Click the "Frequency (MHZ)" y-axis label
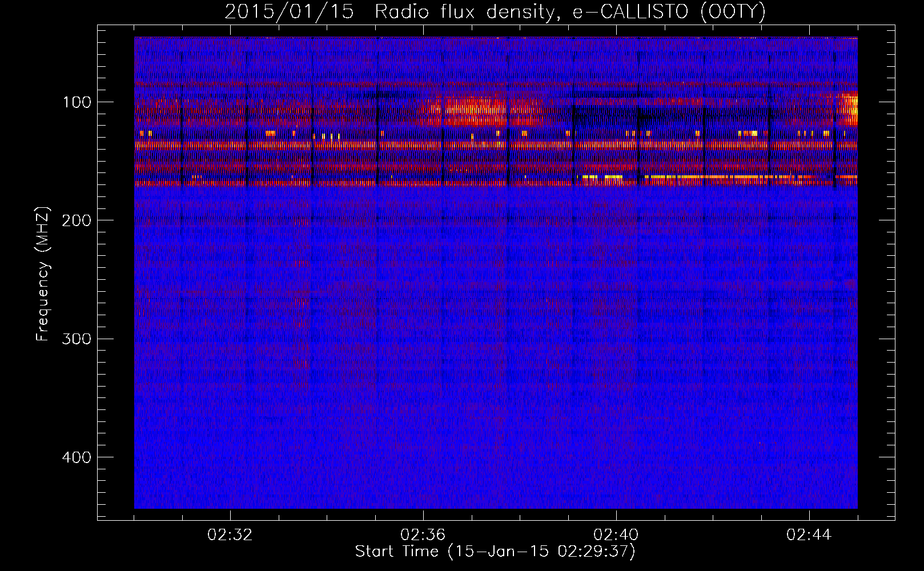This screenshot has height=571, width=924. pos(43,274)
